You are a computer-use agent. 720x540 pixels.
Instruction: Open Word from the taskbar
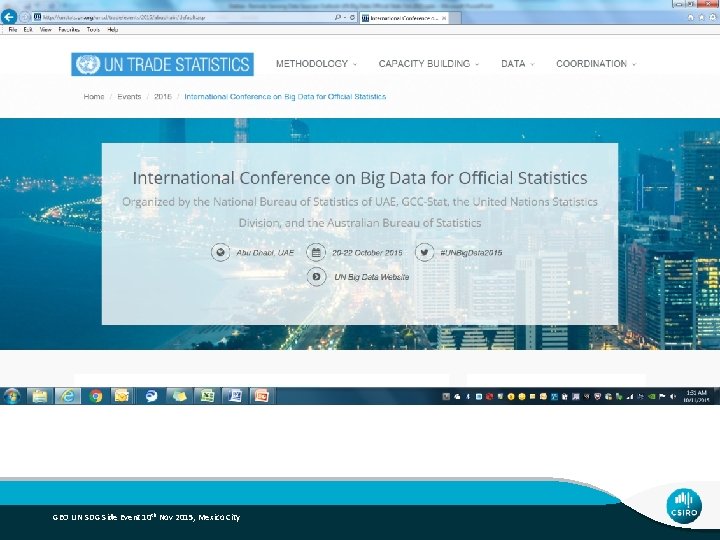point(235,396)
